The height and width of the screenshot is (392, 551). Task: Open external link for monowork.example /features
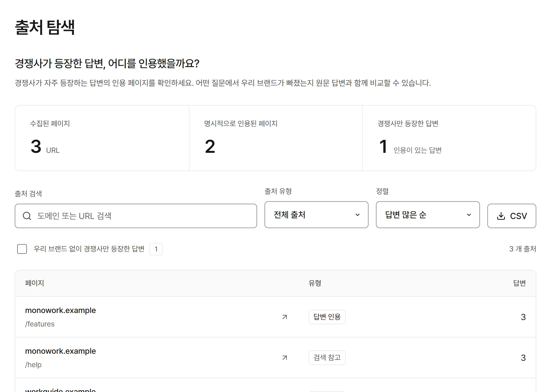(285, 317)
